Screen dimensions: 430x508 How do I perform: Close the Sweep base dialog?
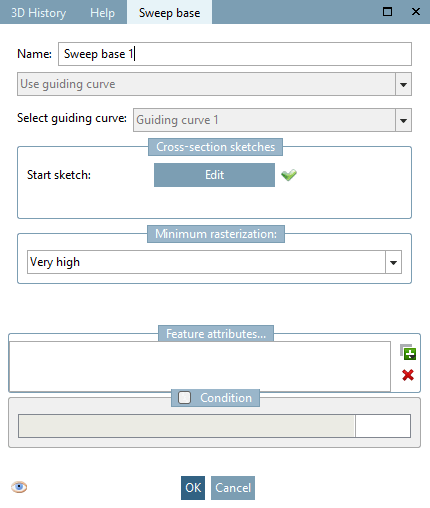416,12
